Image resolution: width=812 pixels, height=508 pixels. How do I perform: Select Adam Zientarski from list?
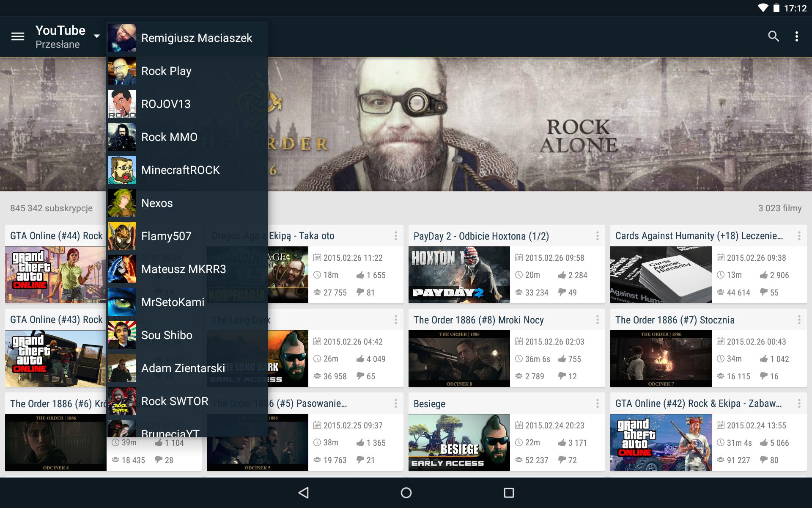(187, 368)
